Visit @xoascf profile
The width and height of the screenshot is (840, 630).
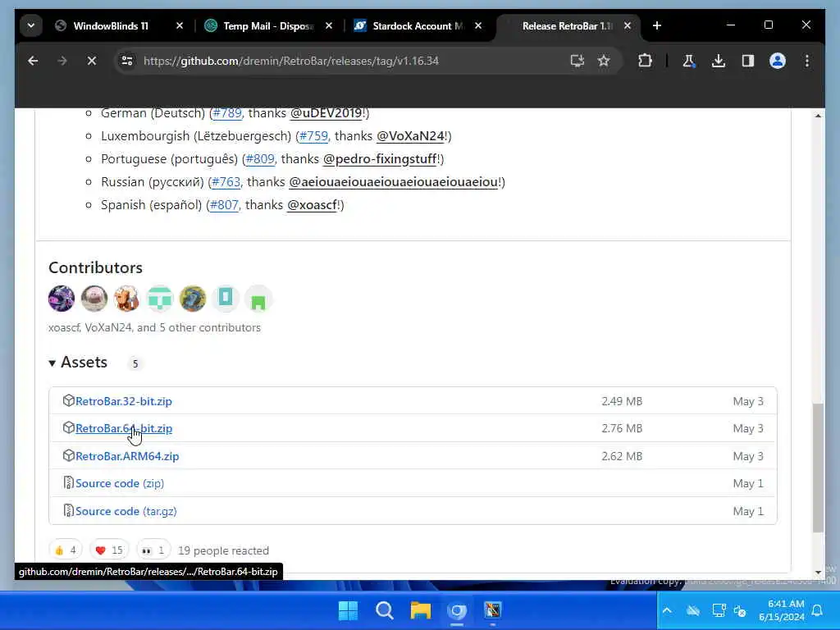[x=313, y=205]
